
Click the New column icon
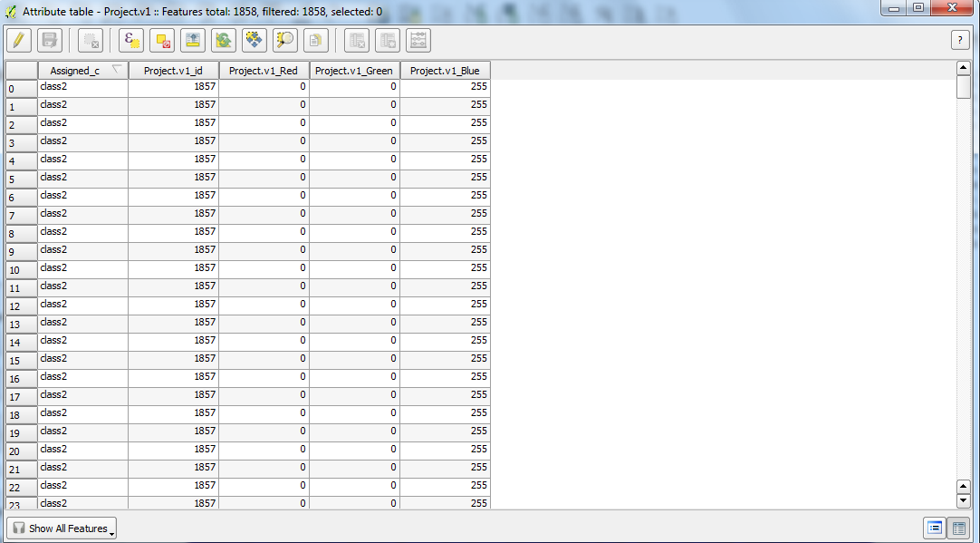tap(388, 41)
